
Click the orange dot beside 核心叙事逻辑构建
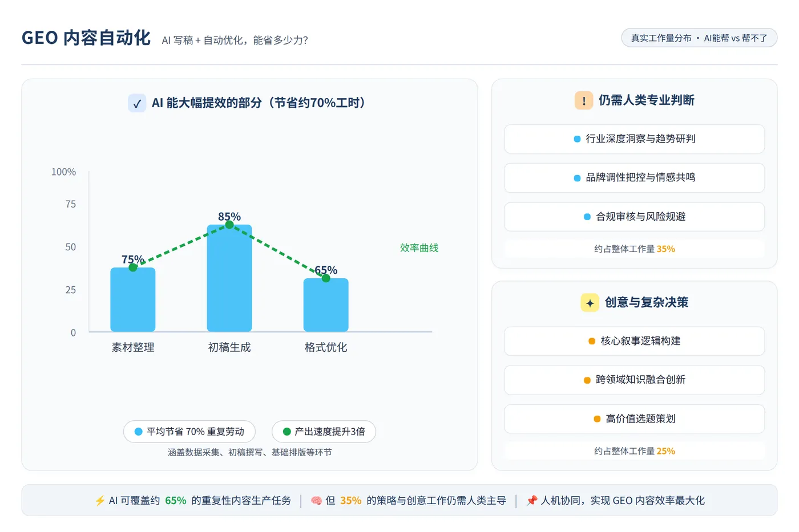coord(592,341)
